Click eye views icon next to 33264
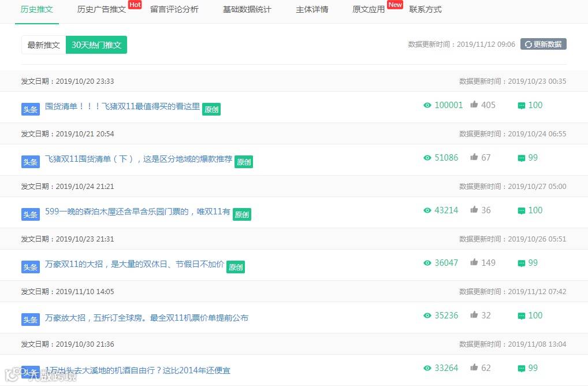This screenshot has height=386, width=588. 427,368
